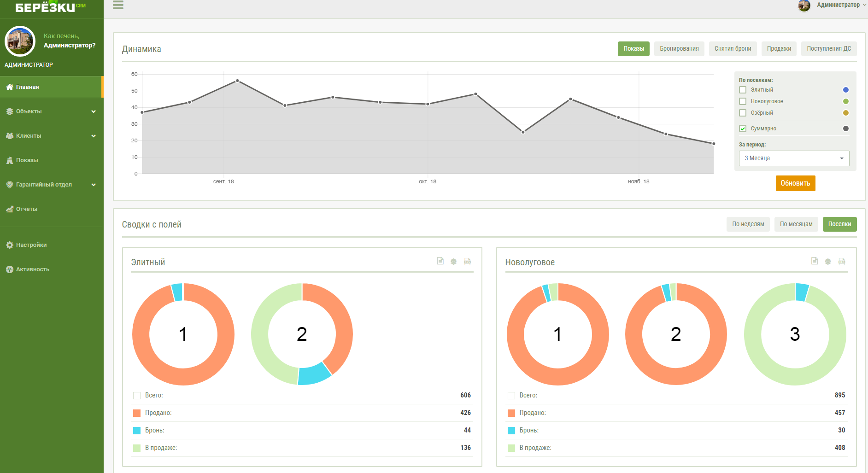This screenshot has width=868, height=473.
Task: Open the Настройки sidebar item
Action: point(51,245)
